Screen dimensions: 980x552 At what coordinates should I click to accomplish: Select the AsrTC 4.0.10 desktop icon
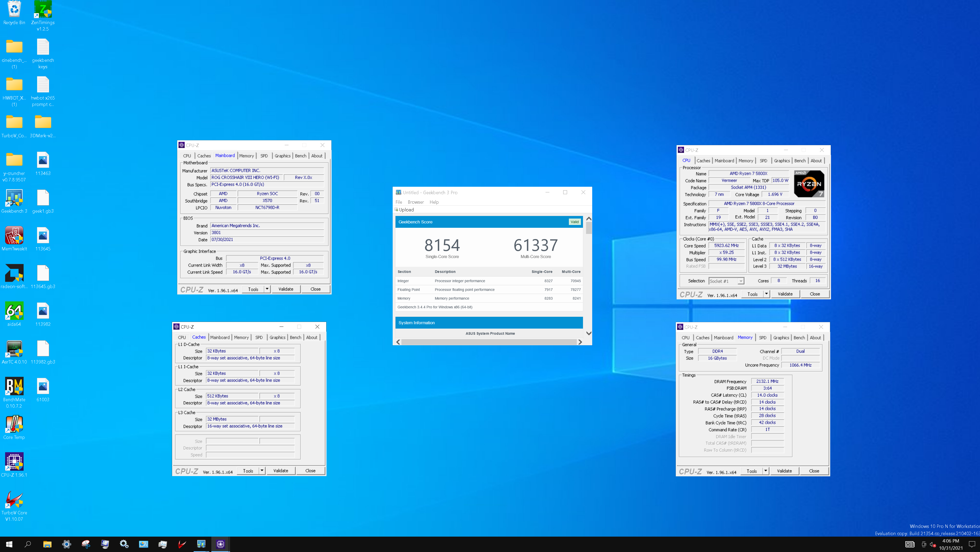[14, 352]
